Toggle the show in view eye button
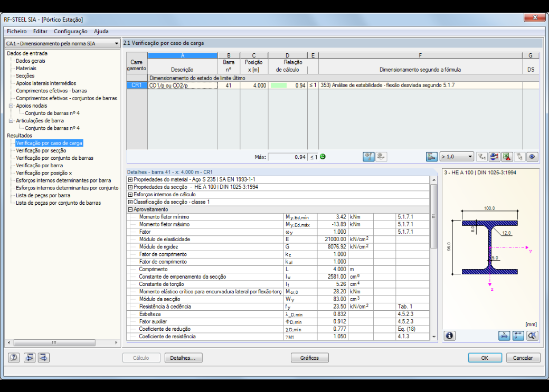 tap(368, 157)
